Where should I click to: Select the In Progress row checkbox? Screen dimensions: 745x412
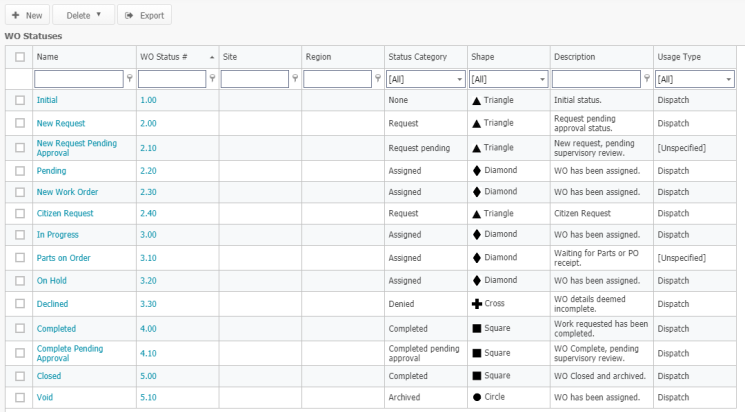coord(20,235)
